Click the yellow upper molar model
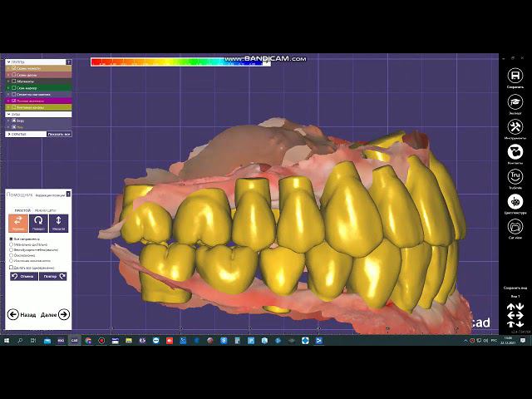 point(202,219)
